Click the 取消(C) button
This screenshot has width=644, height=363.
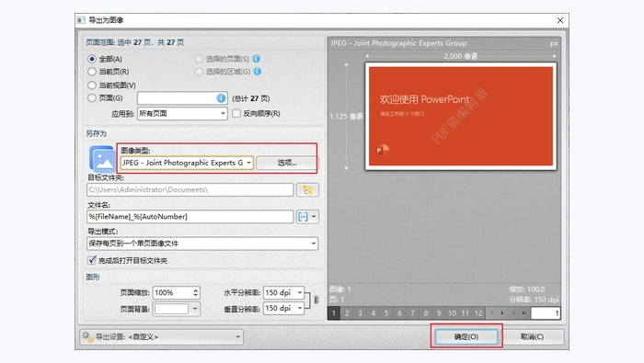tap(532, 336)
